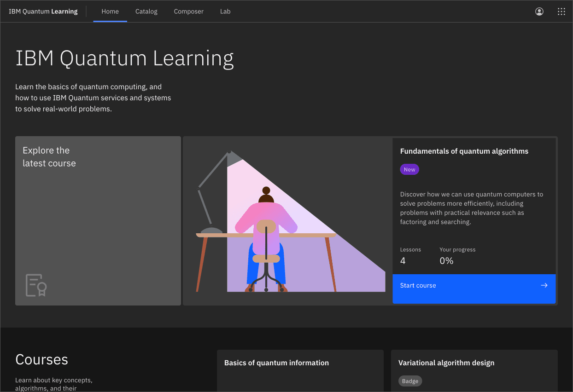Open the Lab tab
This screenshot has width=573, height=392.
click(x=225, y=12)
